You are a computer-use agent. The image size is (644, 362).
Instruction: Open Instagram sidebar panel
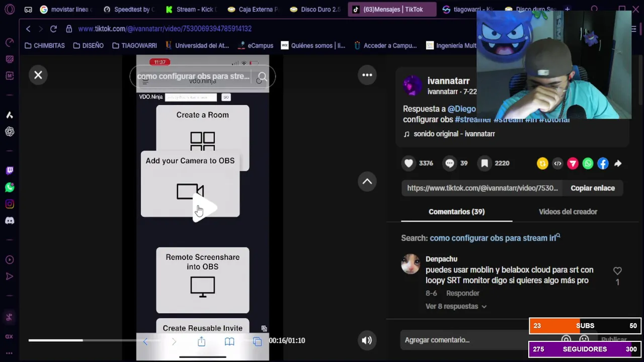click(10, 204)
